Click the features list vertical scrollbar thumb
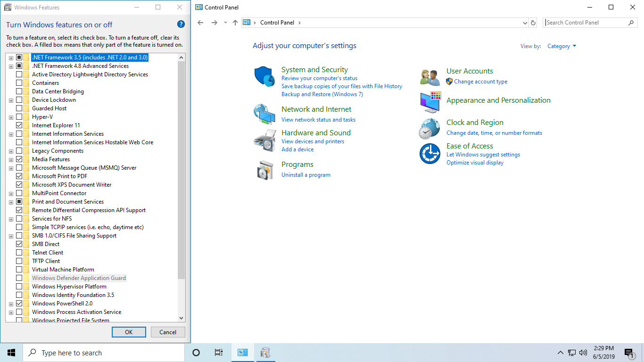Viewport: 644px width, 362px height. coord(182,170)
